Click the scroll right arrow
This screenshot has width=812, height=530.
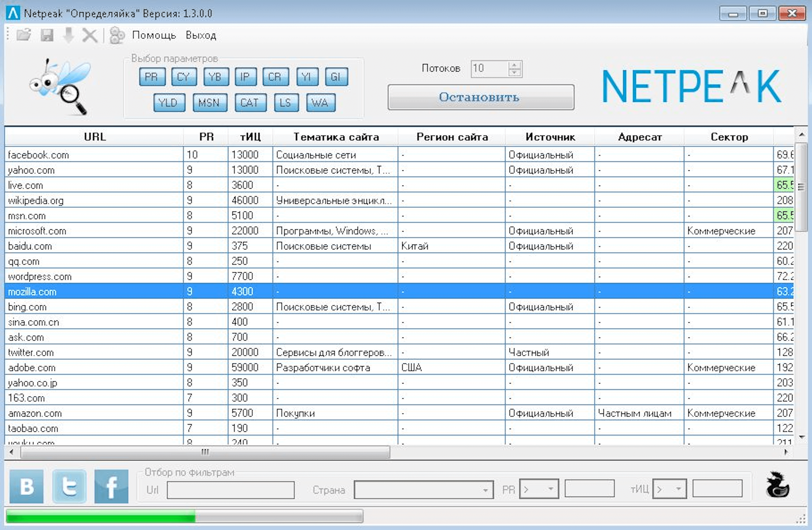click(x=786, y=452)
